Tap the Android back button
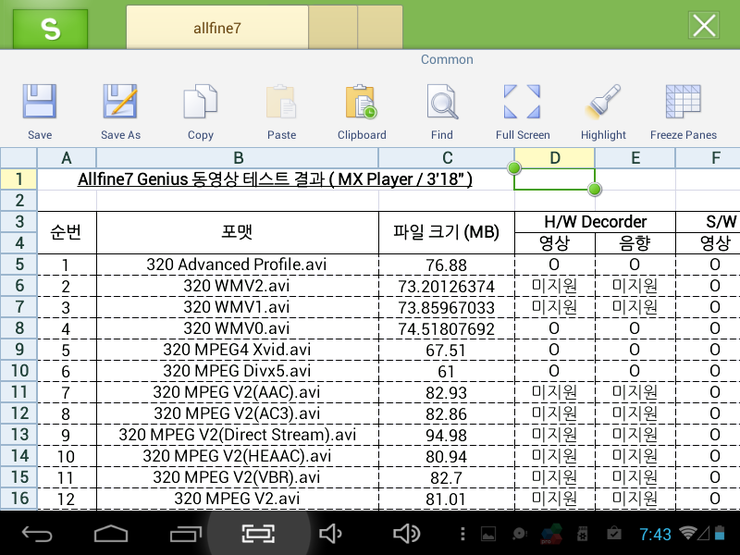The height and width of the screenshot is (555, 740). point(37,534)
